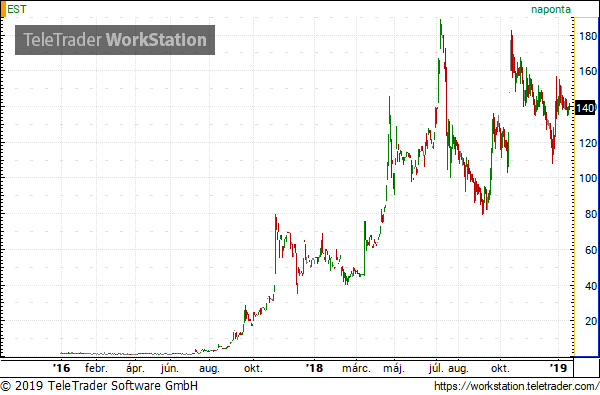Click the price axis label 40
Screen dimensions: 600x395
tap(591, 286)
